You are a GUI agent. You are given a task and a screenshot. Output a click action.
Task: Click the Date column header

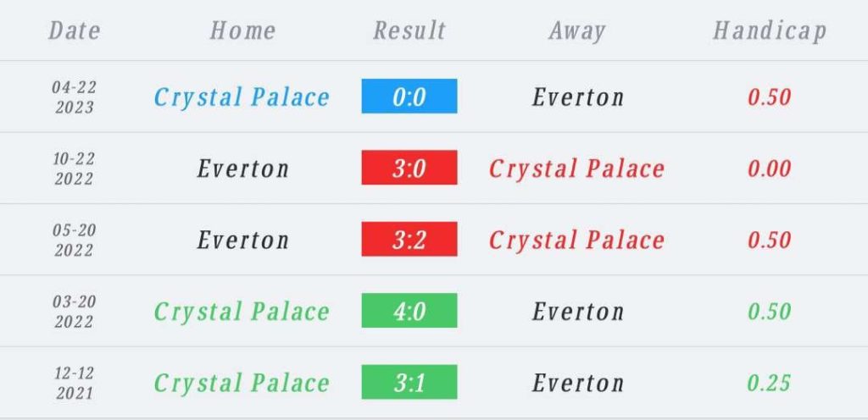[75, 30]
